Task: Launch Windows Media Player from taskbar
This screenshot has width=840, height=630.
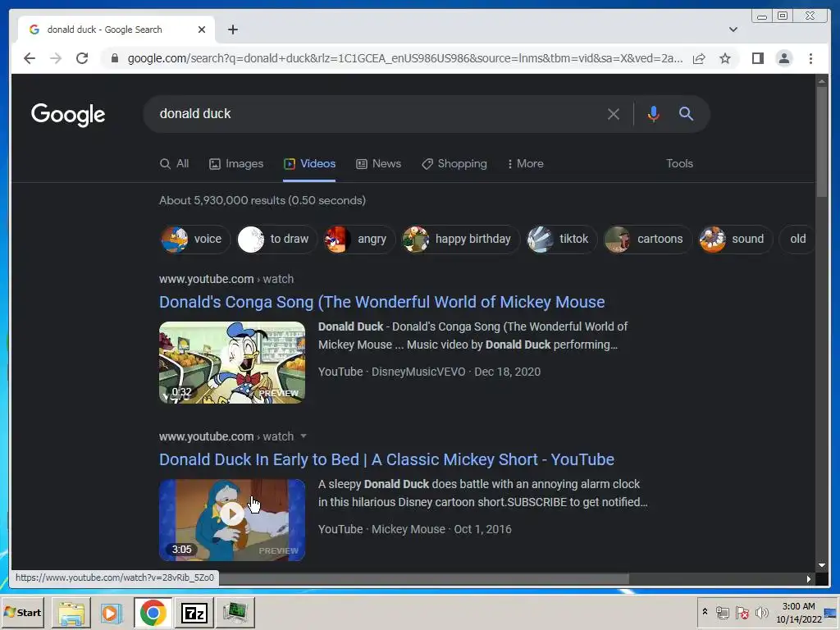Action: click(112, 613)
